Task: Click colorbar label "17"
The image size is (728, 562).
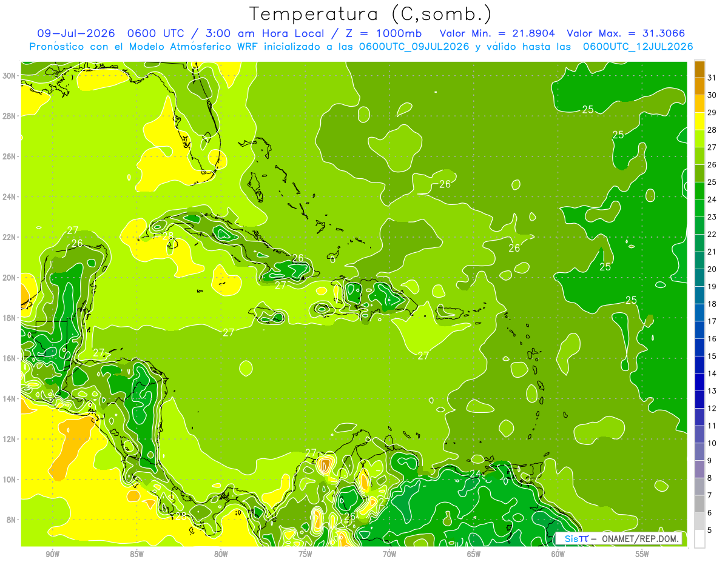Action: click(x=712, y=321)
